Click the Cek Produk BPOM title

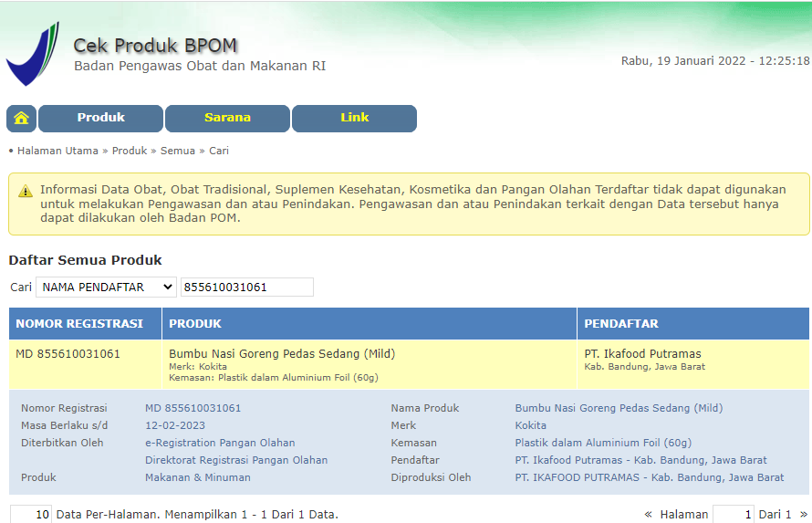click(155, 46)
